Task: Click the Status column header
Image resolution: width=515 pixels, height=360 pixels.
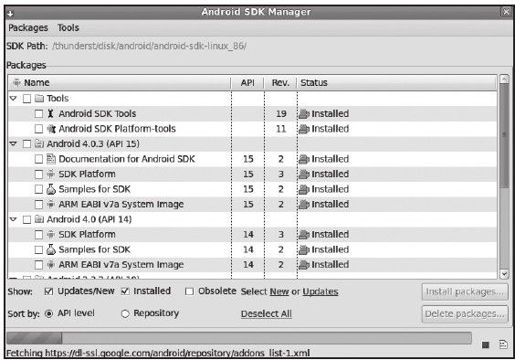Action: click(x=397, y=83)
